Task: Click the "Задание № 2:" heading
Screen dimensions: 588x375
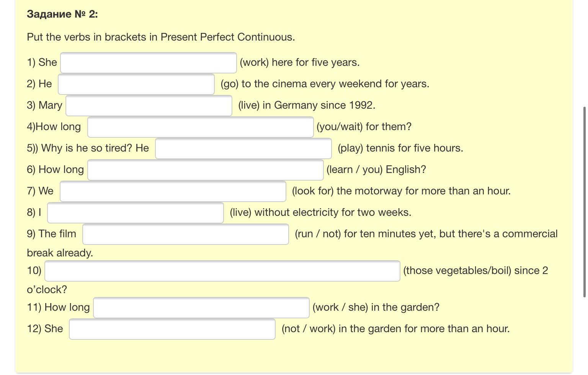Action: pyautogui.click(x=62, y=14)
